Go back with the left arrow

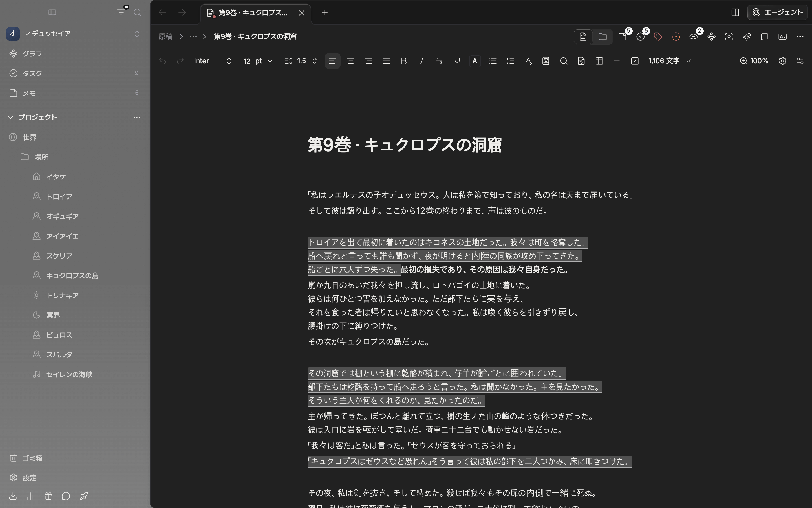tap(162, 12)
